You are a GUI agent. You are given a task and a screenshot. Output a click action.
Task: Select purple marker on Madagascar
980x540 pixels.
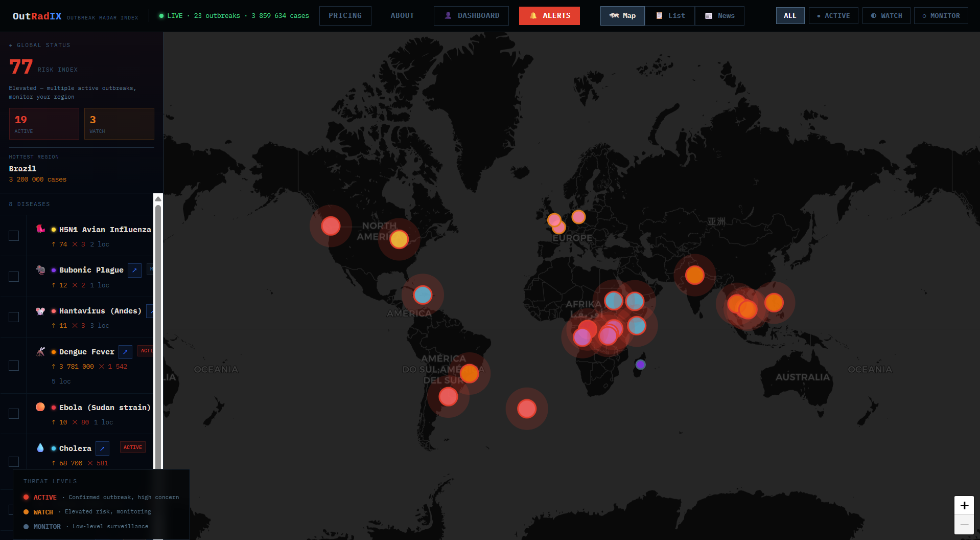[x=640, y=365]
